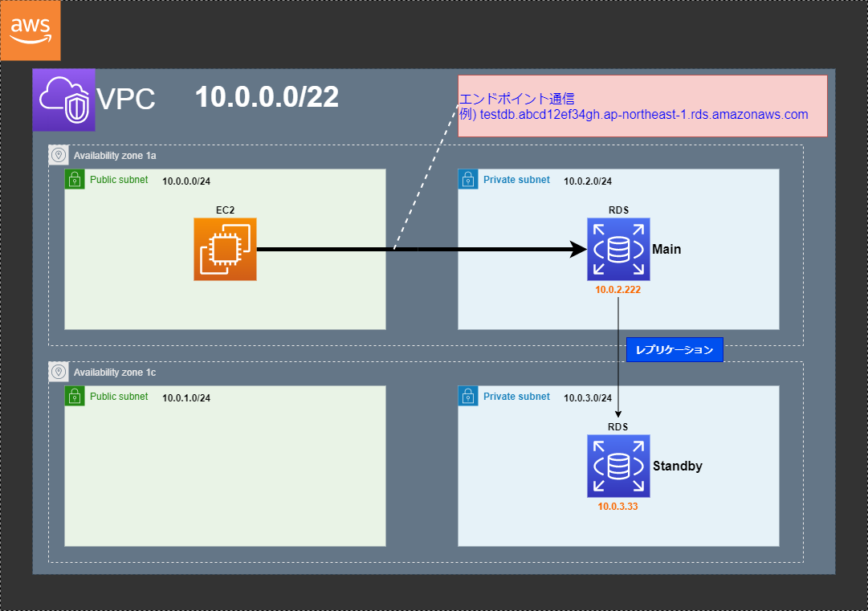Click the 'Private subnet' label in zone 1a
The width and height of the screenshot is (868, 611).
(516, 180)
